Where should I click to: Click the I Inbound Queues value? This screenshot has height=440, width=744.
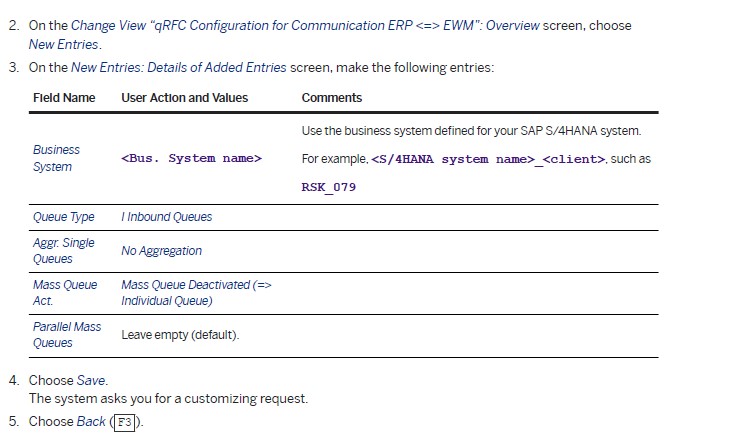point(167,217)
